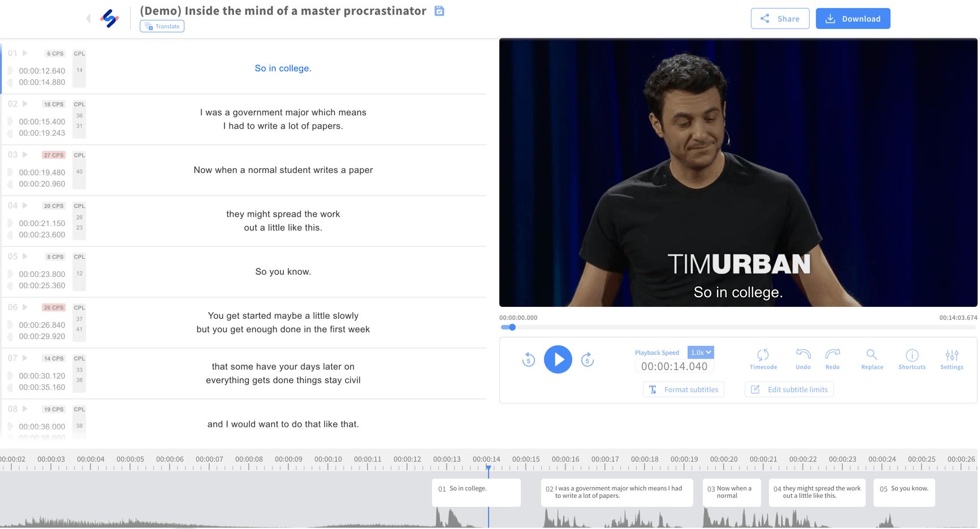Open the Timecode tool

[x=763, y=359]
